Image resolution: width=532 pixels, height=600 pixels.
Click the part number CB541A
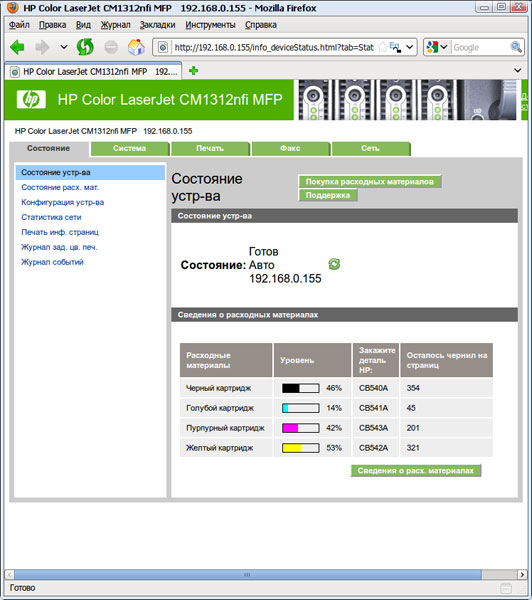point(374,408)
